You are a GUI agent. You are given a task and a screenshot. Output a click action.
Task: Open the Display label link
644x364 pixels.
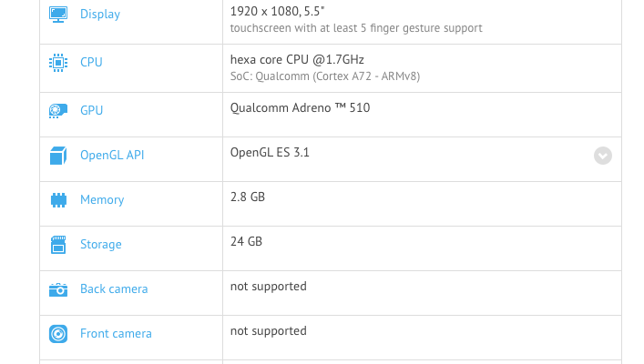pyautogui.click(x=100, y=15)
